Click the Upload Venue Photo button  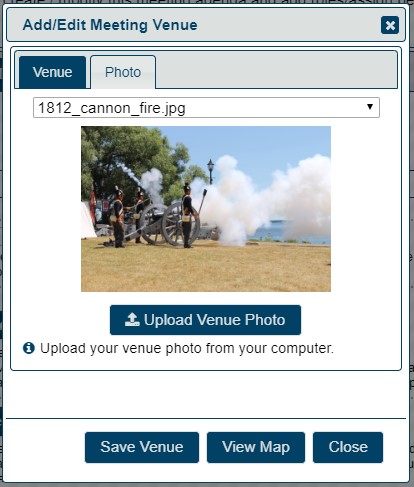coord(205,320)
